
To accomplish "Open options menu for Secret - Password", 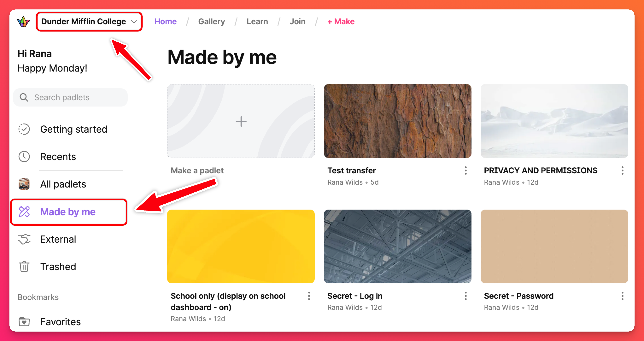I will click(x=622, y=296).
